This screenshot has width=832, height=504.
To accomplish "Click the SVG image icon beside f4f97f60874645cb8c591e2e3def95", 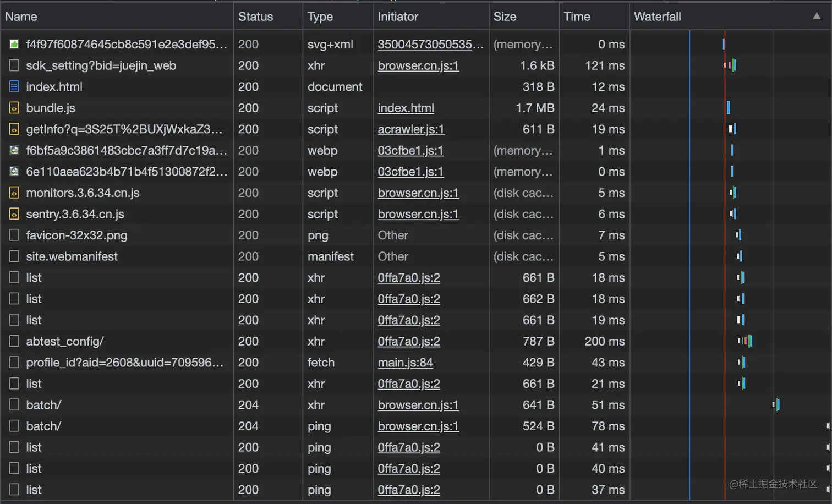I will 14,44.
